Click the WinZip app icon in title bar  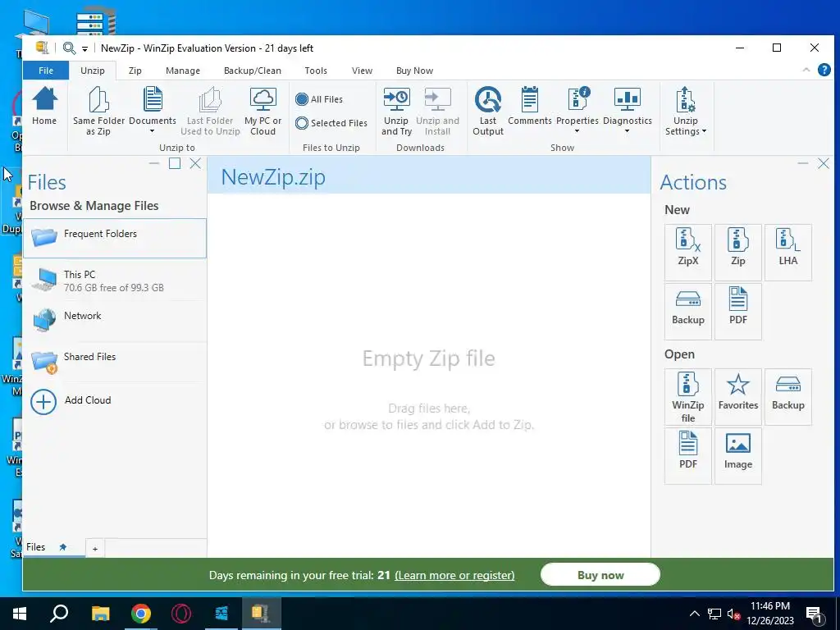point(42,48)
